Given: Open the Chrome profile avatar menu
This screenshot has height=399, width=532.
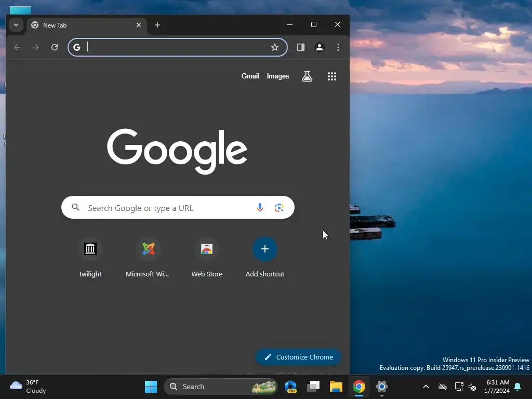Looking at the screenshot, I should click(x=320, y=47).
